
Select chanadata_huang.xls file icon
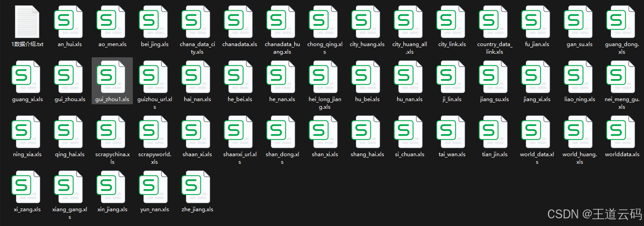pos(281,22)
